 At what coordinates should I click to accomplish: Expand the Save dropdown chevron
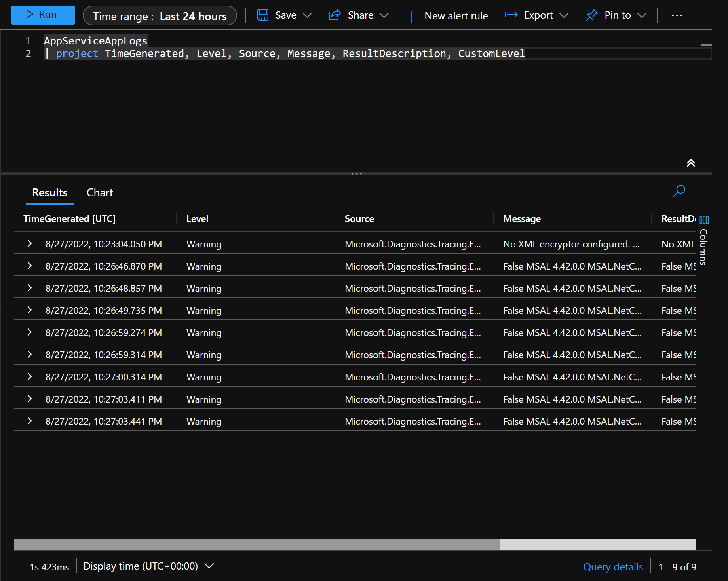click(x=307, y=15)
